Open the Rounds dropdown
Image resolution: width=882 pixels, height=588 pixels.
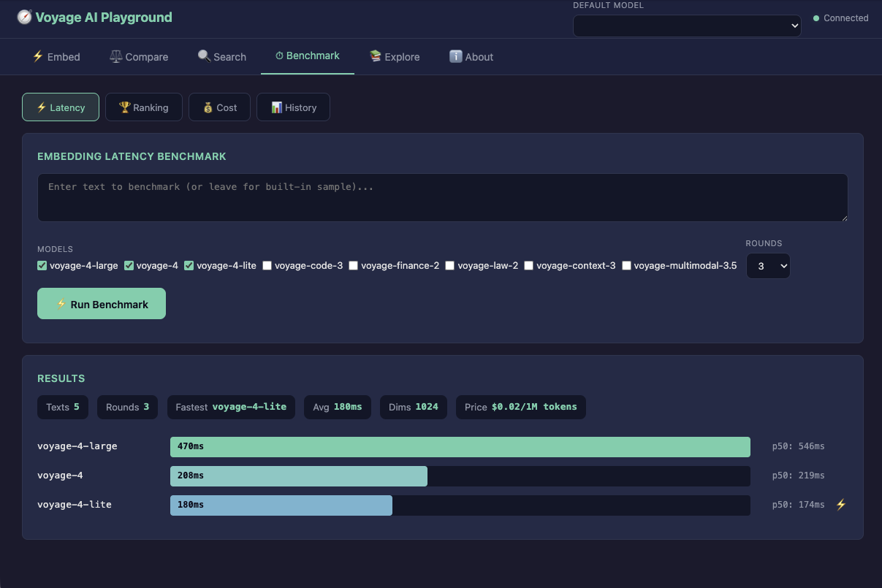click(x=767, y=266)
